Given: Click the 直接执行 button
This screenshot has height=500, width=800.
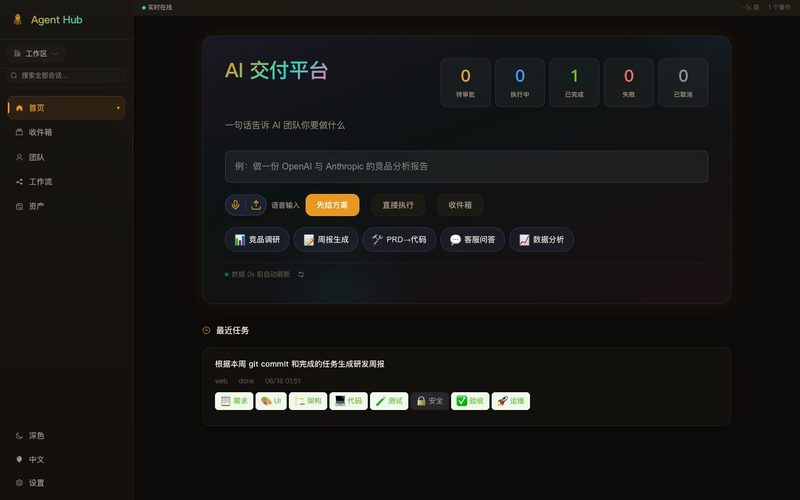Looking at the screenshot, I should pyautogui.click(x=398, y=205).
